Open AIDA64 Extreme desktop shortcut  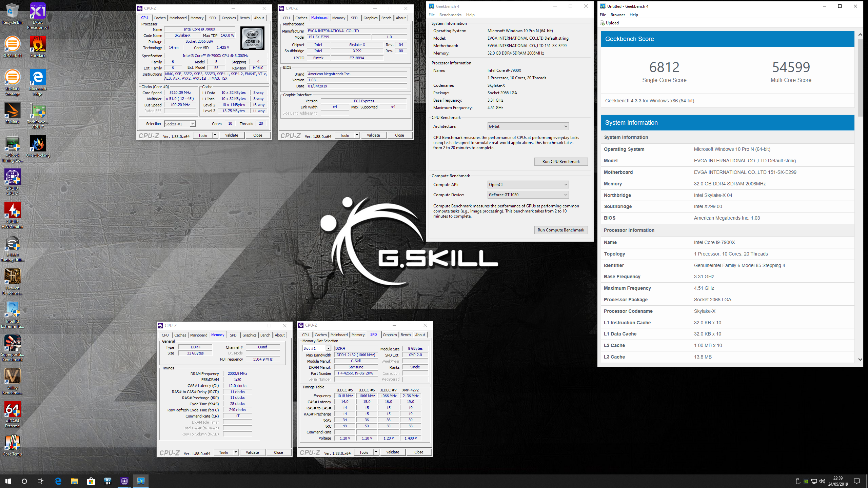coord(12,415)
